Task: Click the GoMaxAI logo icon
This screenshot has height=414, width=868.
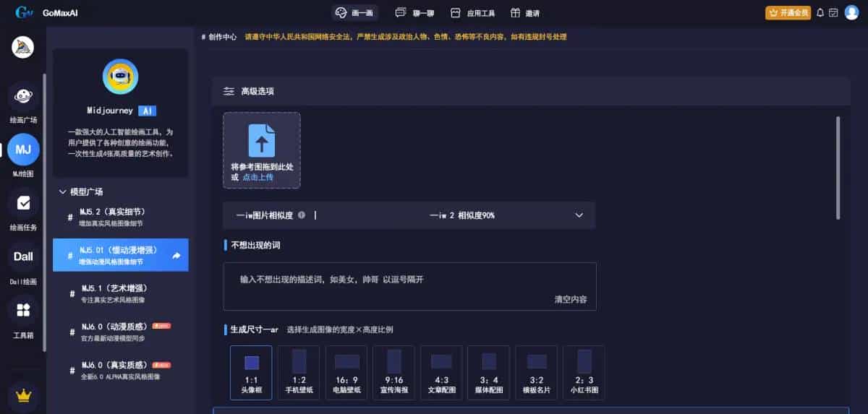Action: point(24,12)
